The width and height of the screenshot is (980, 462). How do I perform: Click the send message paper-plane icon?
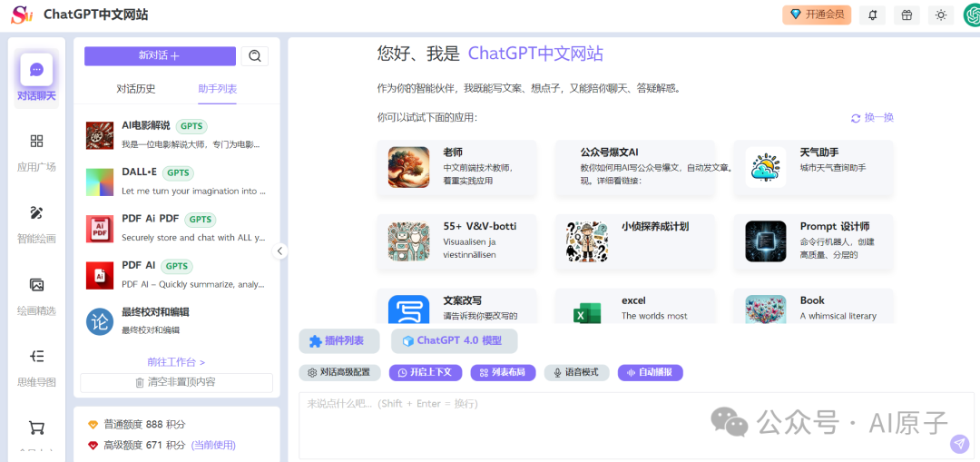click(x=959, y=443)
